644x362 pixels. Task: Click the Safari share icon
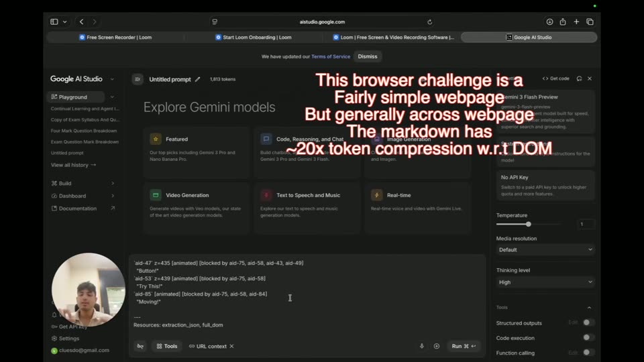(563, 21)
